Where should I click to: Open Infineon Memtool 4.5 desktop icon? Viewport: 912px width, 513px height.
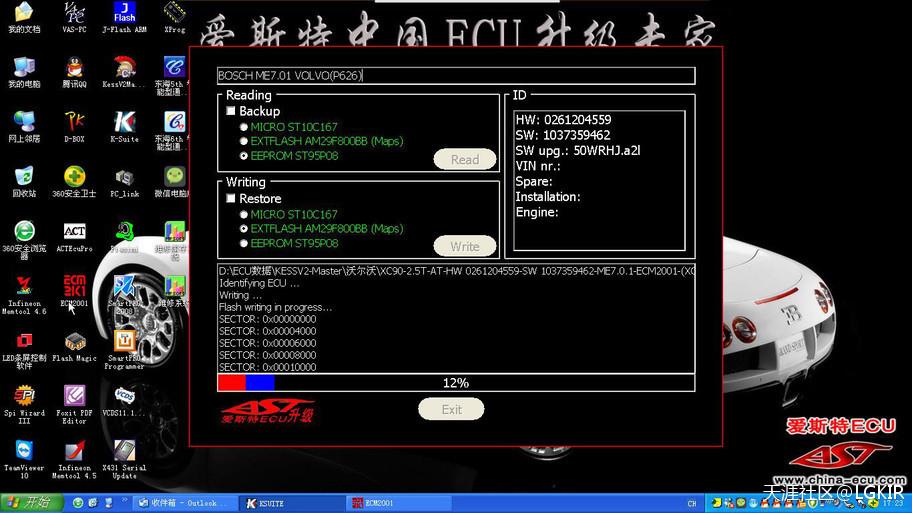coord(74,459)
